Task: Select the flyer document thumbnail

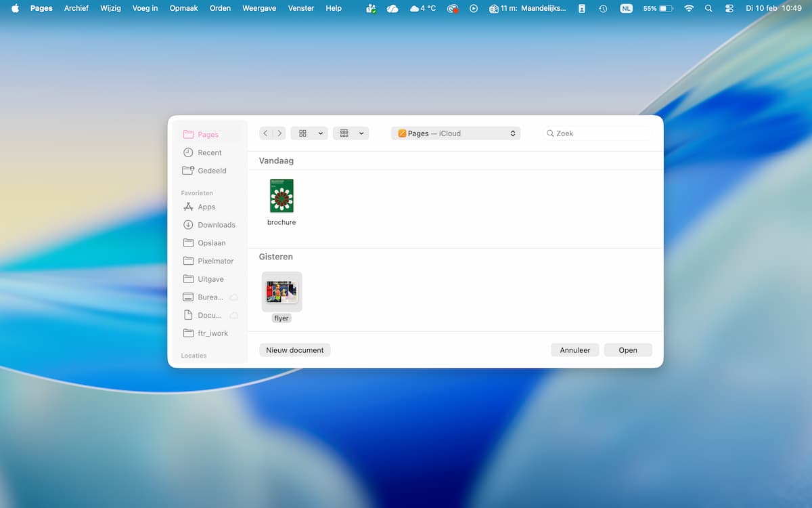Action: pos(281,292)
